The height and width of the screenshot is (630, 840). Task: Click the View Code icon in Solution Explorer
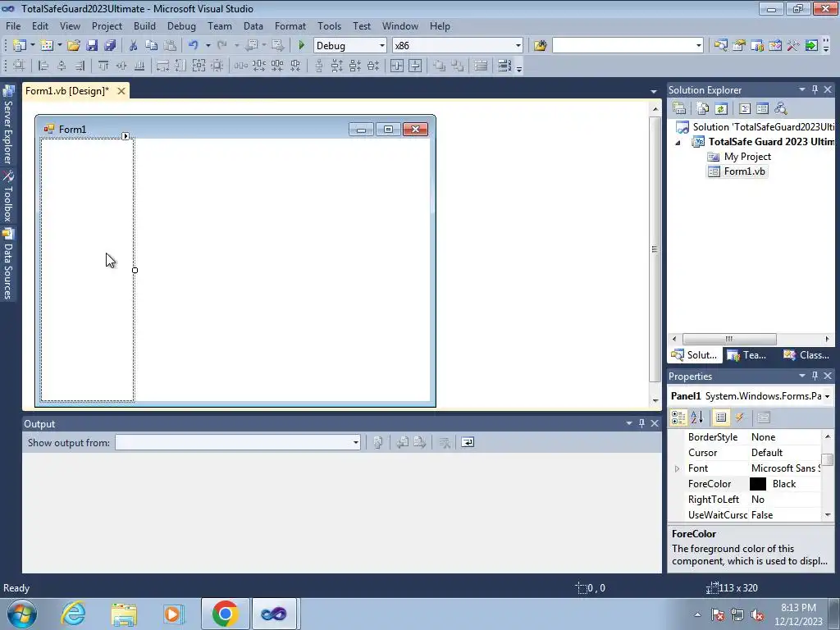point(745,109)
